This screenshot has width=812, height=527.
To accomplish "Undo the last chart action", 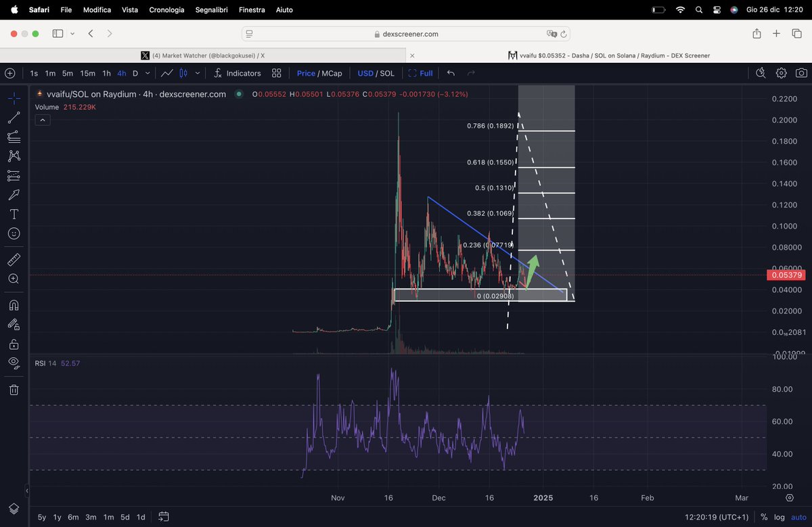I will (451, 73).
